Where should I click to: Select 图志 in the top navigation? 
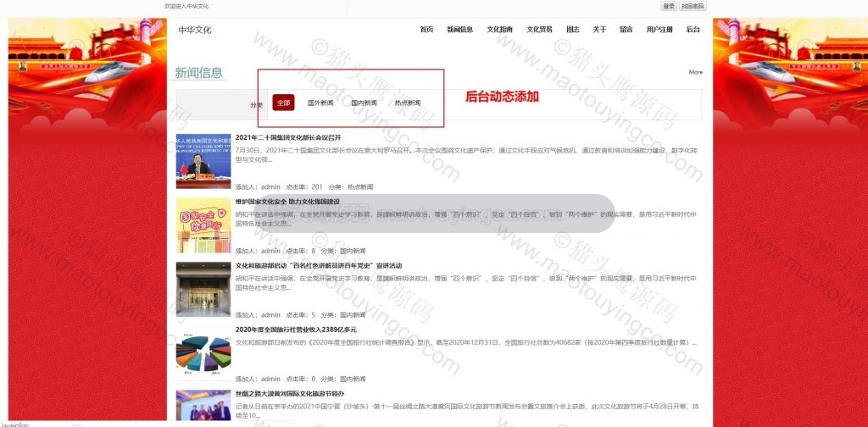click(573, 30)
